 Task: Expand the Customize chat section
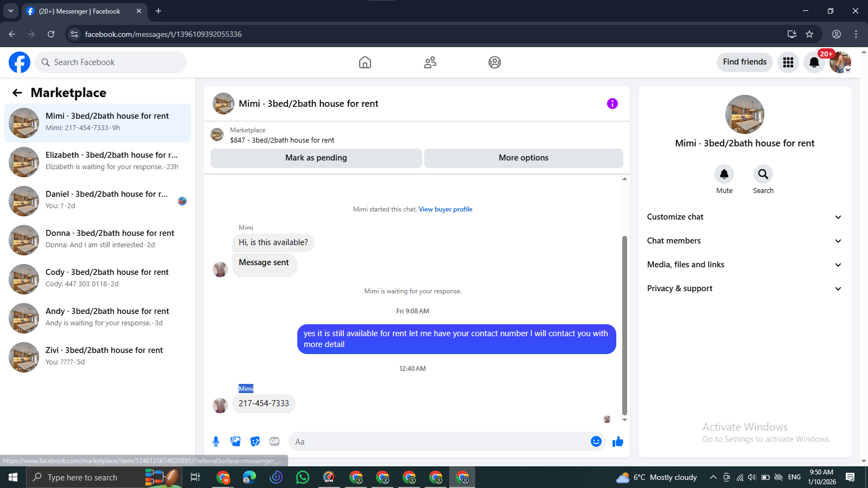click(744, 217)
